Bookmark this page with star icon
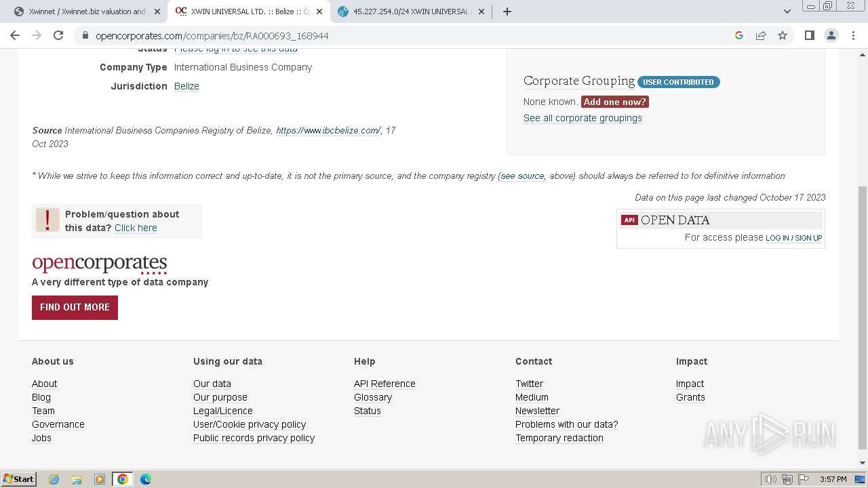Screen dimensions: 868x488 (x=783, y=35)
